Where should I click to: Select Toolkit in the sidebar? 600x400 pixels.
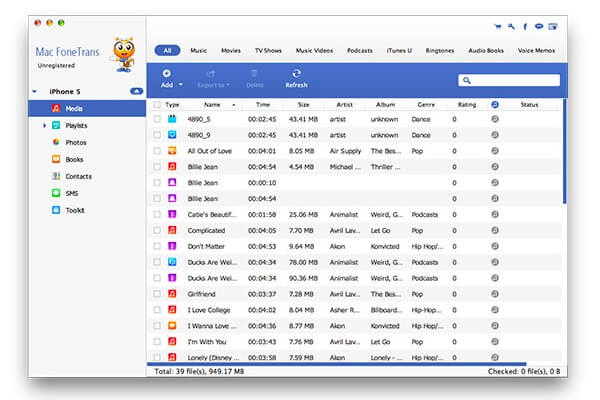(74, 210)
